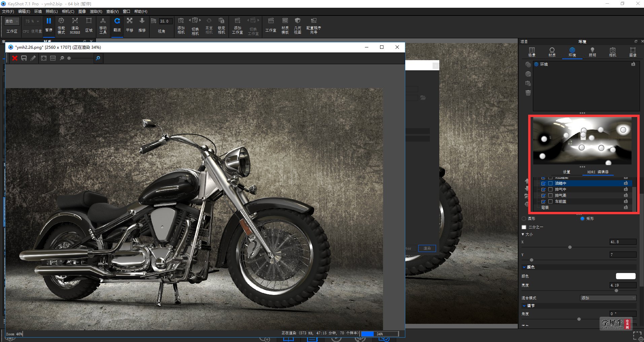Click white 颜色 swatch
Screen dimensions: 644x342
pyautogui.click(x=625, y=276)
